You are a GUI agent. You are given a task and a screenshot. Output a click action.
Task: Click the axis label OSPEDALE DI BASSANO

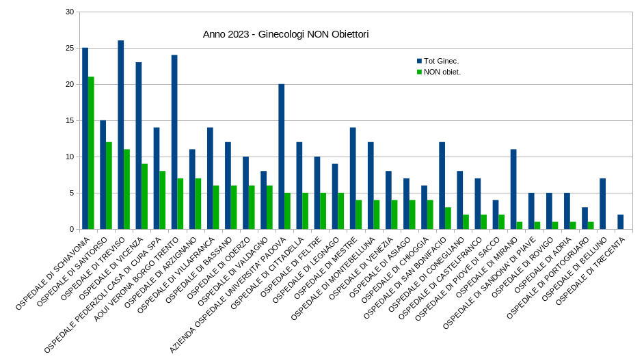click(x=199, y=270)
